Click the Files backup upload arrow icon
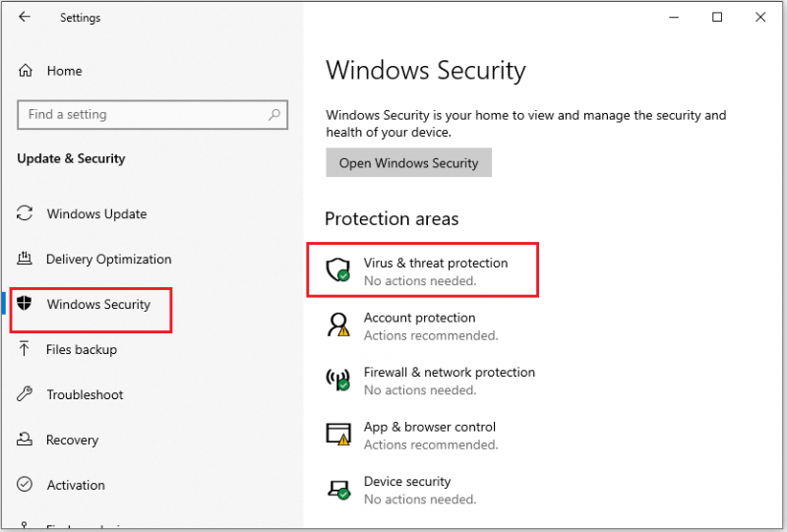The height and width of the screenshot is (532, 787). 24,348
